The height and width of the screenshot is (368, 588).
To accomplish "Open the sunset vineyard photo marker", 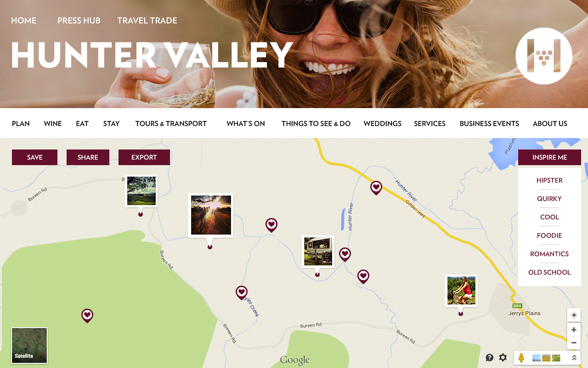I will click(211, 215).
